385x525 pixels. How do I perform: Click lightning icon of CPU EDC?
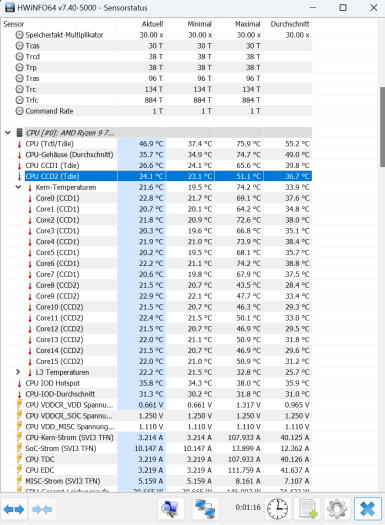point(19,470)
